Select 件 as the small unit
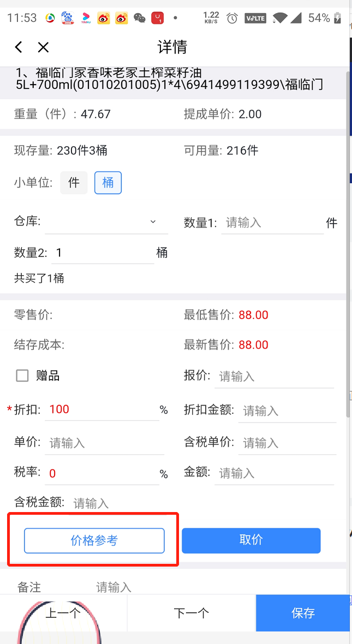 click(x=74, y=183)
